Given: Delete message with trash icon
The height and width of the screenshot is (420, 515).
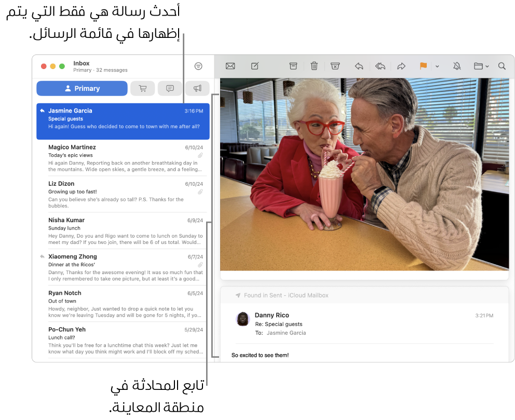Looking at the screenshot, I should (314, 66).
